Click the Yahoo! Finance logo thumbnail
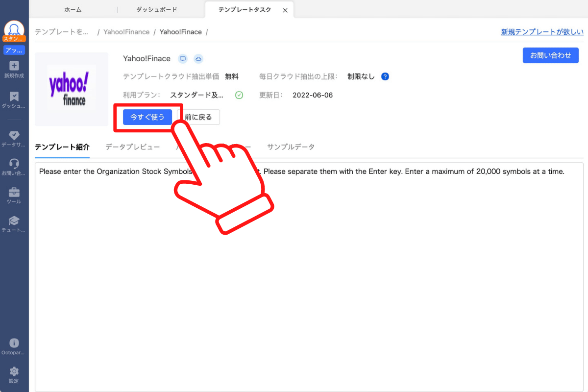 click(71, 89)
